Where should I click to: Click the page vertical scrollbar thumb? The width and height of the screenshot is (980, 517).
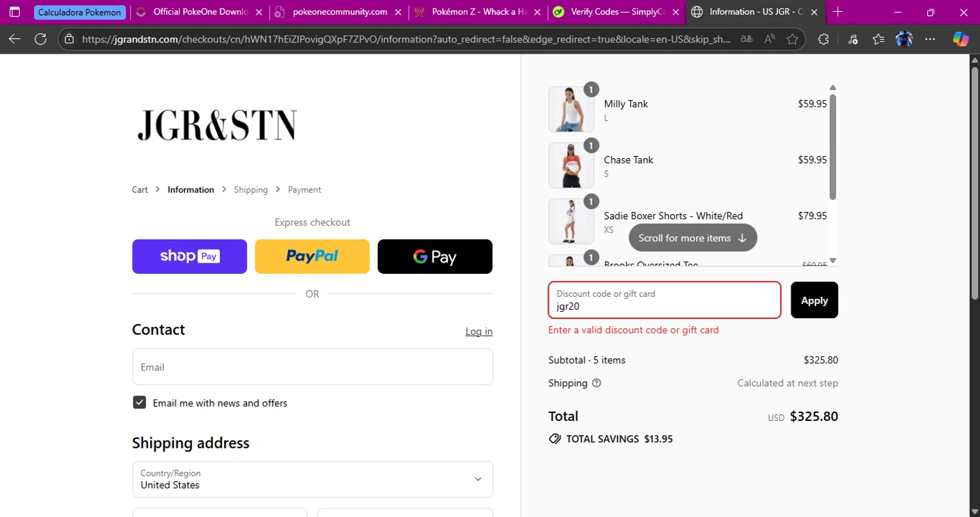point(975,183)
